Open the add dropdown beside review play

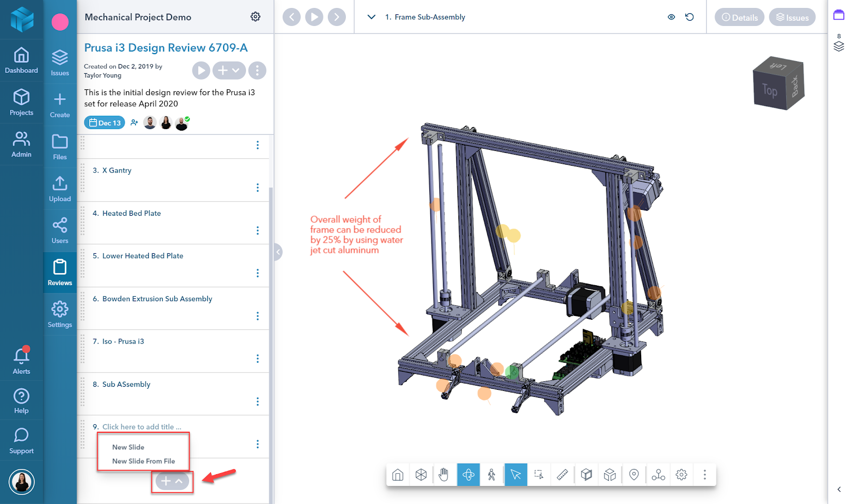click(x=229, y=70)
